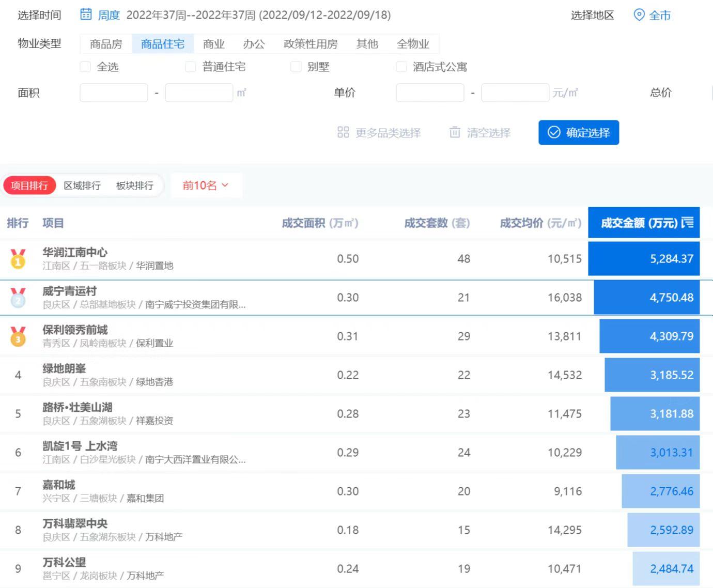Click the grid icon for 更多品类选择
Viewport: 713px width, 588px height.
[343, 132]
